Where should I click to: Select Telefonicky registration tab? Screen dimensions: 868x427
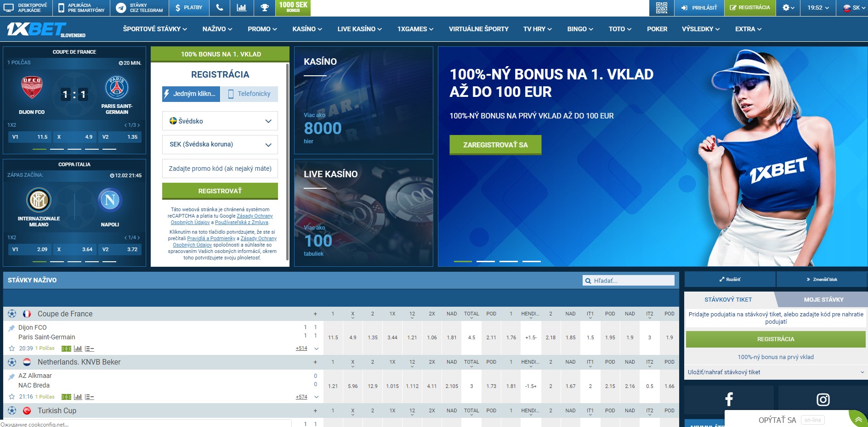(x=249, y=94)
